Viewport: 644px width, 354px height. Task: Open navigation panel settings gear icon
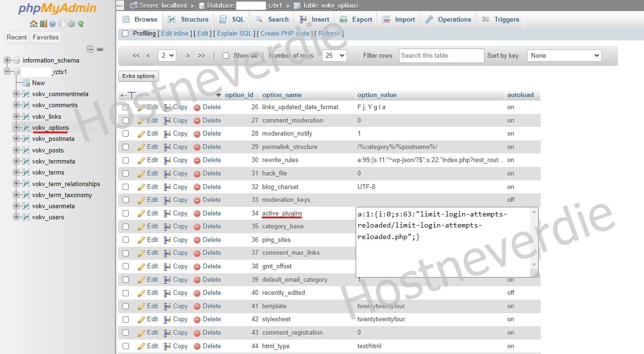(71, 24)
